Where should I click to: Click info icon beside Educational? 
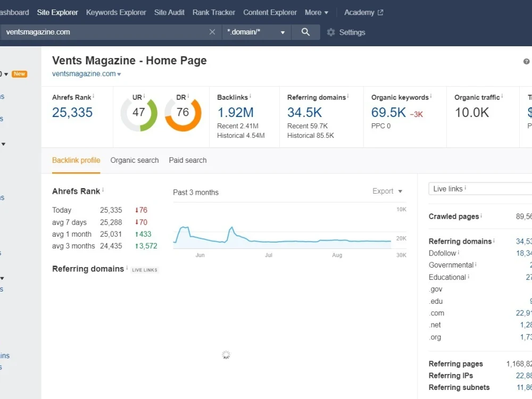(469, 276)
